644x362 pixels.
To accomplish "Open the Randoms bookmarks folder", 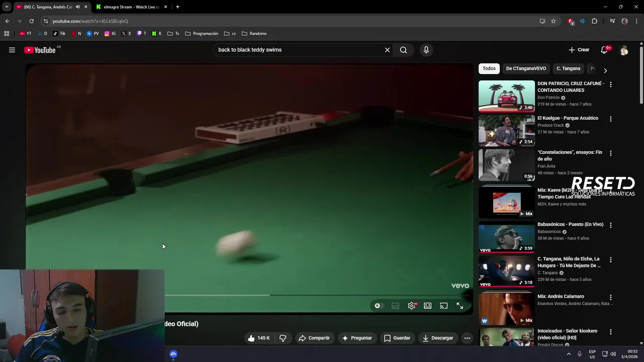I will [254, 34].
